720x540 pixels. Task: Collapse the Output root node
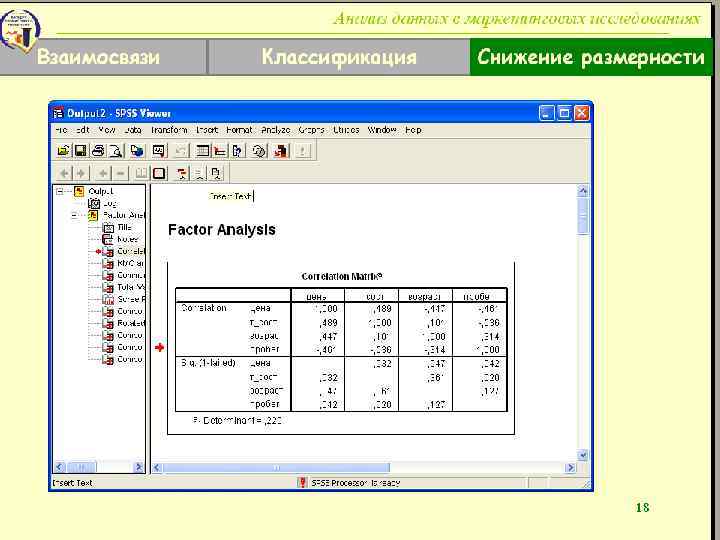coord(60,191)
